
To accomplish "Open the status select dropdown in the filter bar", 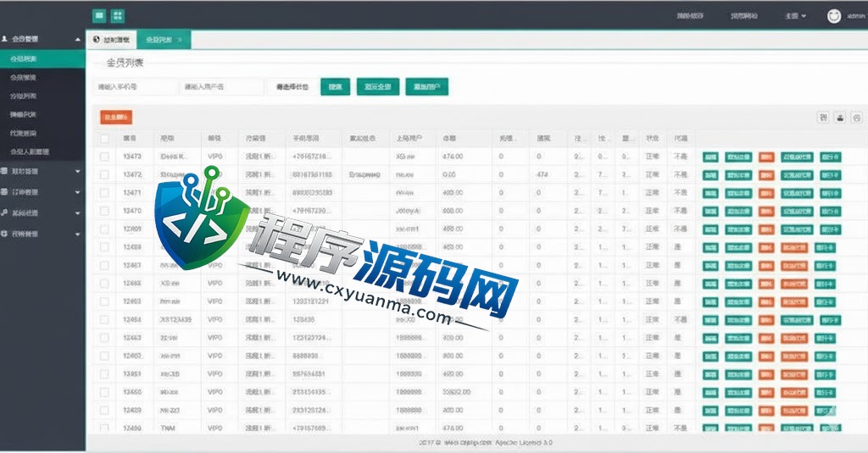I will [x=292, y=87].
